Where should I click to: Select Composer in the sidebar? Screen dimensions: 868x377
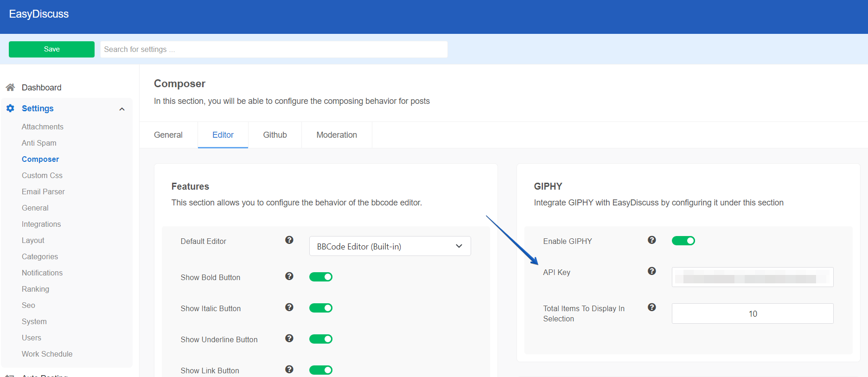click(40, 159)
